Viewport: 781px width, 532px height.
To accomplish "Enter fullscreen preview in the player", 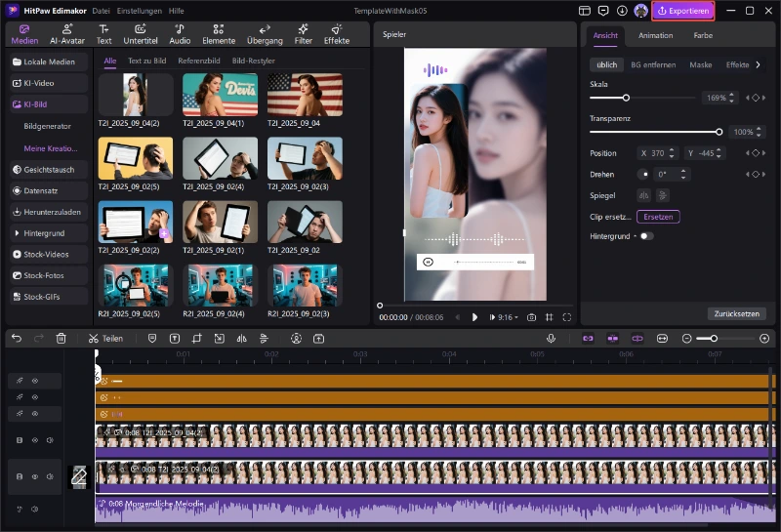I will click(x=567, y=317).
